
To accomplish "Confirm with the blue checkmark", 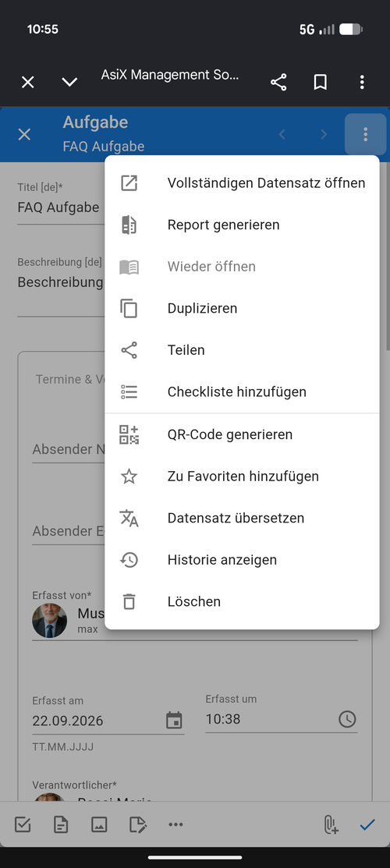I will tap(367, 825).
